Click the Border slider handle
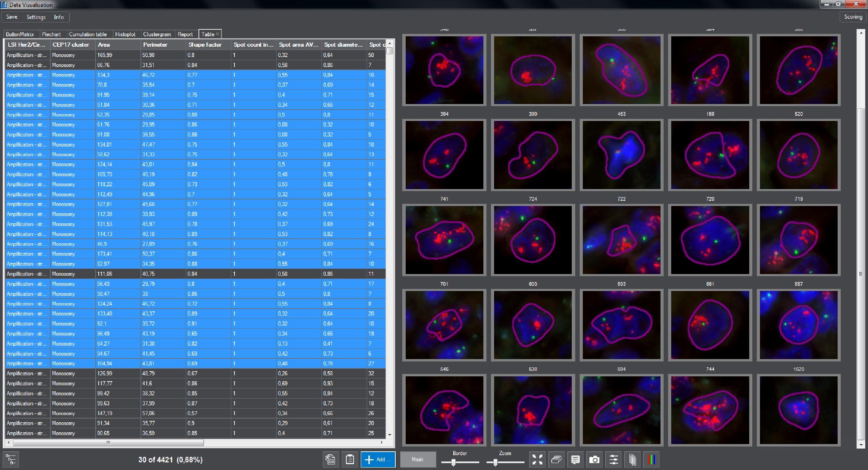Screen dimensions: 868x470 click(453, 462)
